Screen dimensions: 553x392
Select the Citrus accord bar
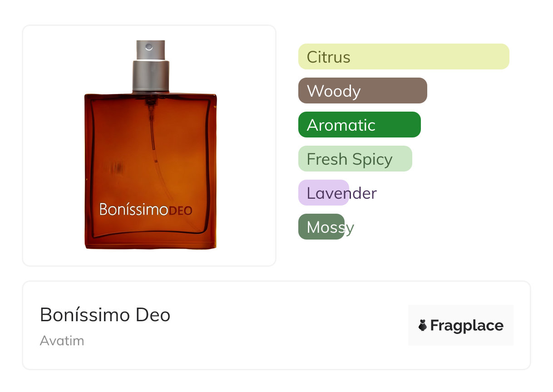pos(403,57)
